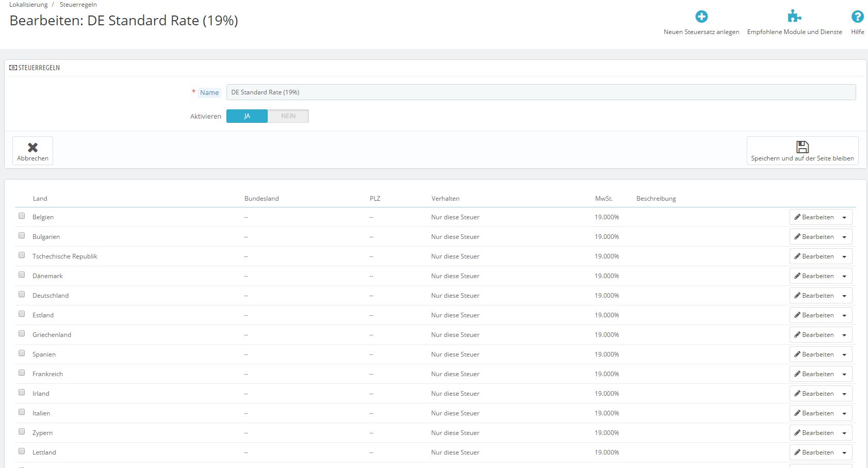Viewport: 868px width, 468px height.
Task: Open the puzzle-piece Empfohlene Module icon
Action: point(794,17)
